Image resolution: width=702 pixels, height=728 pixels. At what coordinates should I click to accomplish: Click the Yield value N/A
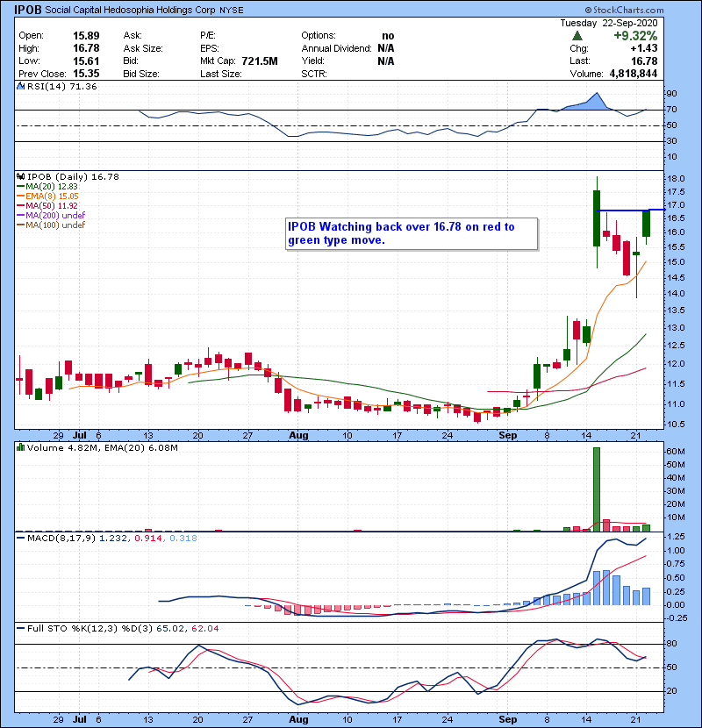(x=385, y=61)
